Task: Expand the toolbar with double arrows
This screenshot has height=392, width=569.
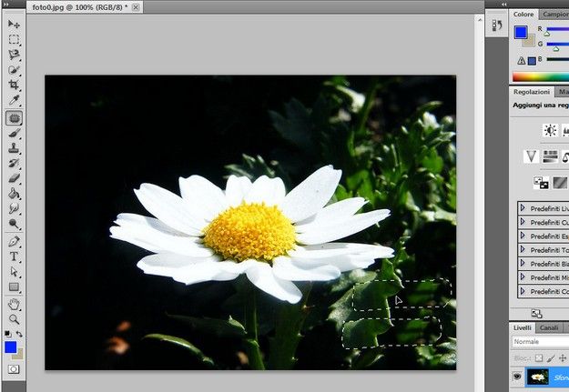Action: 5,4
